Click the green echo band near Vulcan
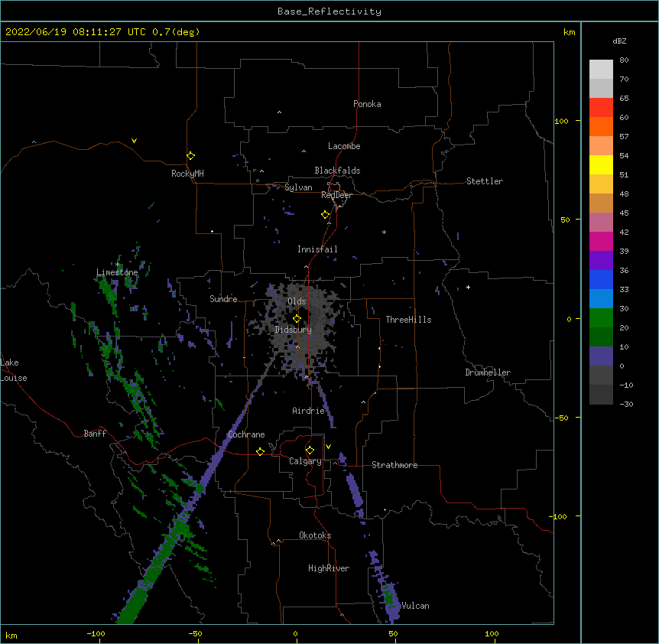 [x=389, y=598]
